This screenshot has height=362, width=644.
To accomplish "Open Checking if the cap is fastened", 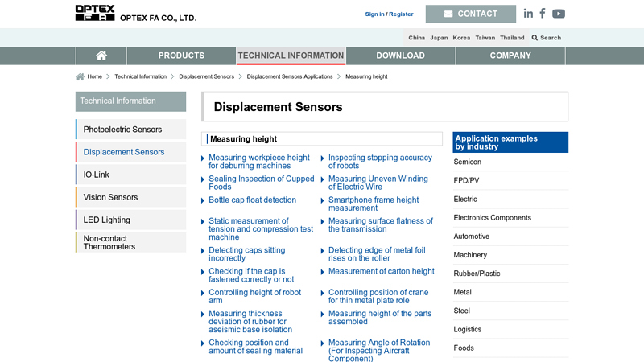I will click(x=251, y=275).
